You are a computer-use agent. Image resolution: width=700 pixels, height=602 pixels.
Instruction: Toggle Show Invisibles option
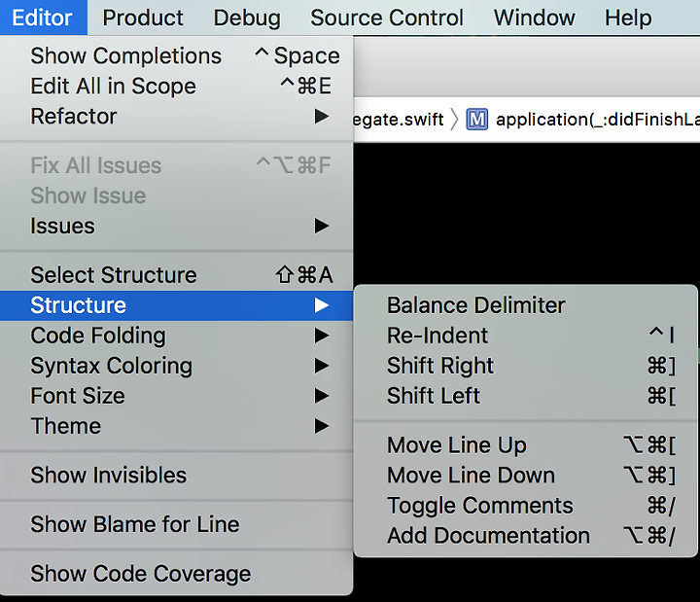(176, 476)
